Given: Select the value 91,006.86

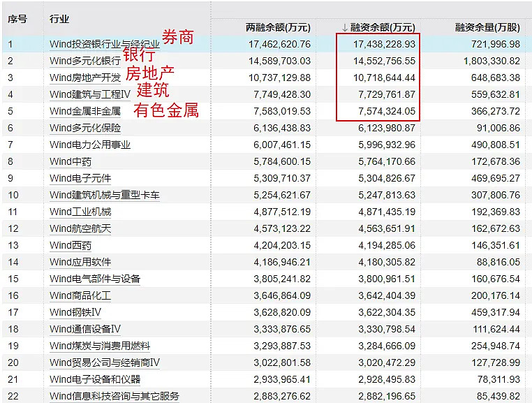Looking at the screenshot, I should click(498, 128).
